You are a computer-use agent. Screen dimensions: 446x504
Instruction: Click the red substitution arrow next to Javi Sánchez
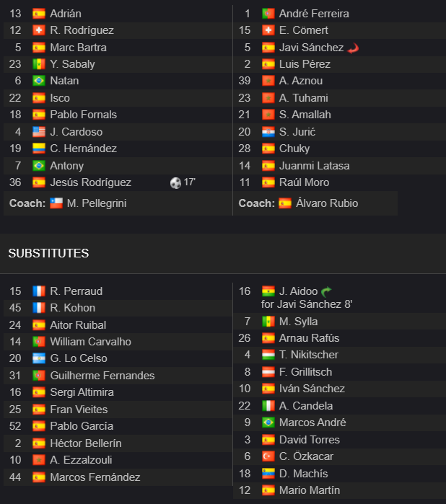pos(353,48)
